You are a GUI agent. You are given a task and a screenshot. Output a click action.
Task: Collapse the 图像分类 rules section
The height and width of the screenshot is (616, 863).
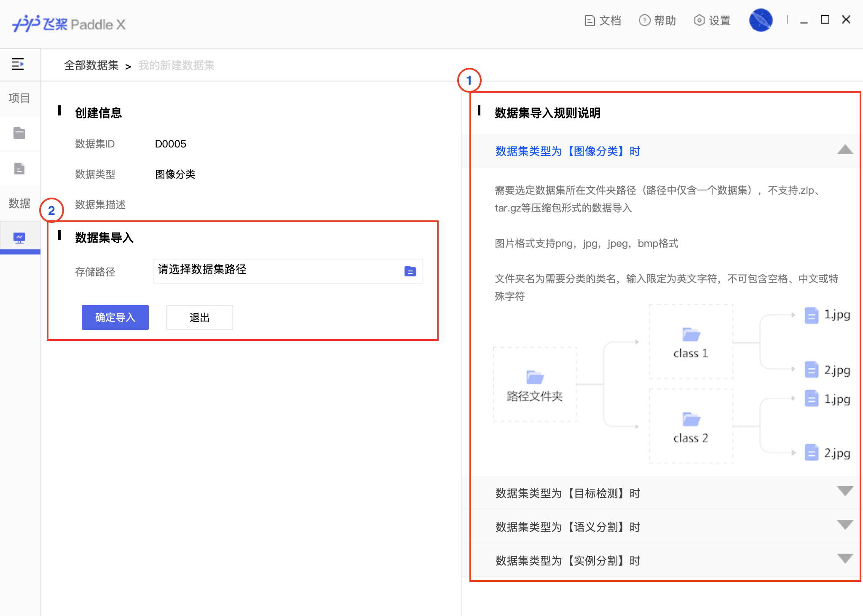click(845, 150)
